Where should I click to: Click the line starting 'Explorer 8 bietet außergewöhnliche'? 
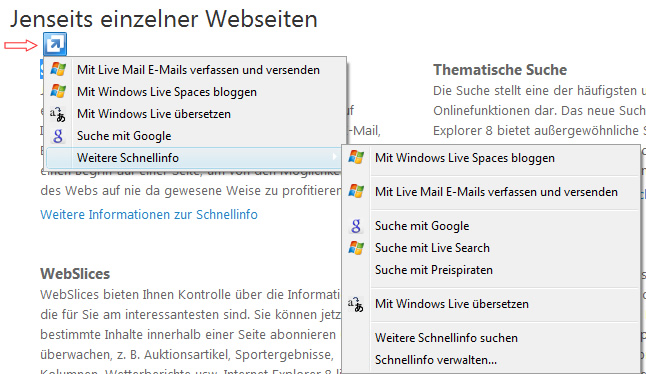tap(539, 131)
